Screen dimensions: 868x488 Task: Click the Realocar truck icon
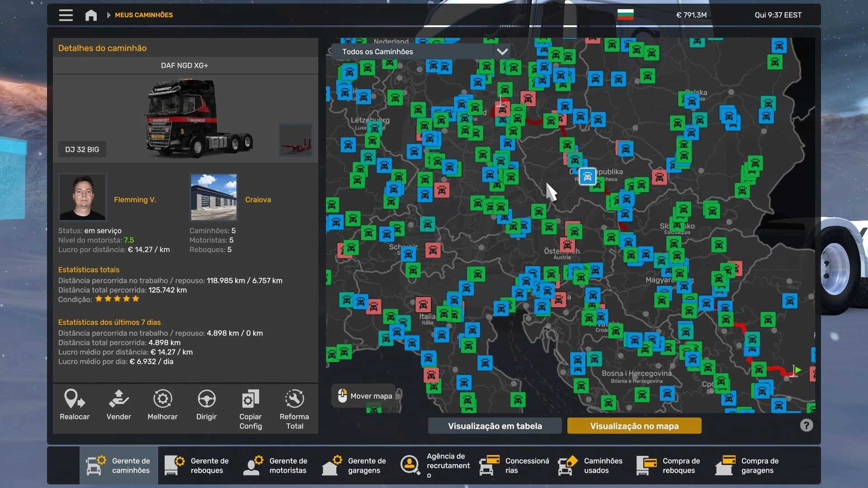[75, 399]
